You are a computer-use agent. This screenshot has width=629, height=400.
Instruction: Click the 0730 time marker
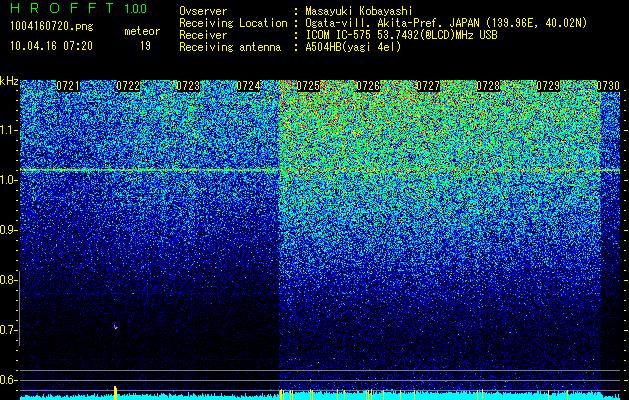click(608, 86)
